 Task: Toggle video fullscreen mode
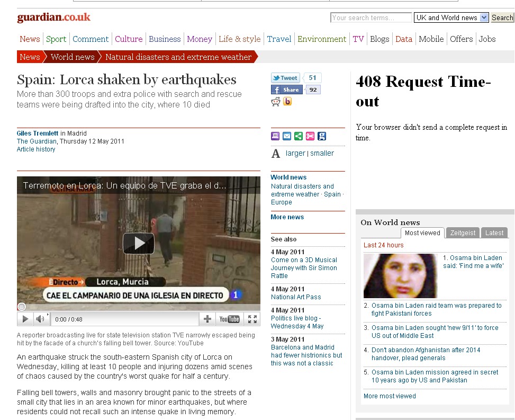click(252, 319)
